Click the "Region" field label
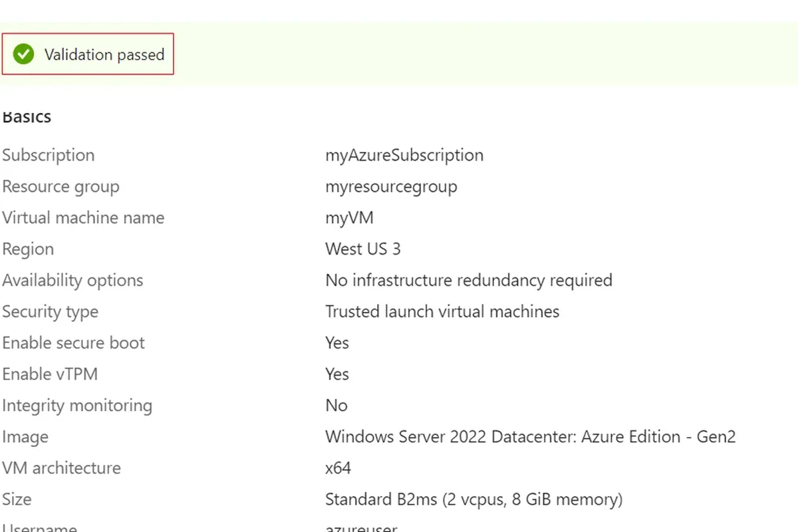This screenshot has height=532, width=798. [x=28, y=249]
